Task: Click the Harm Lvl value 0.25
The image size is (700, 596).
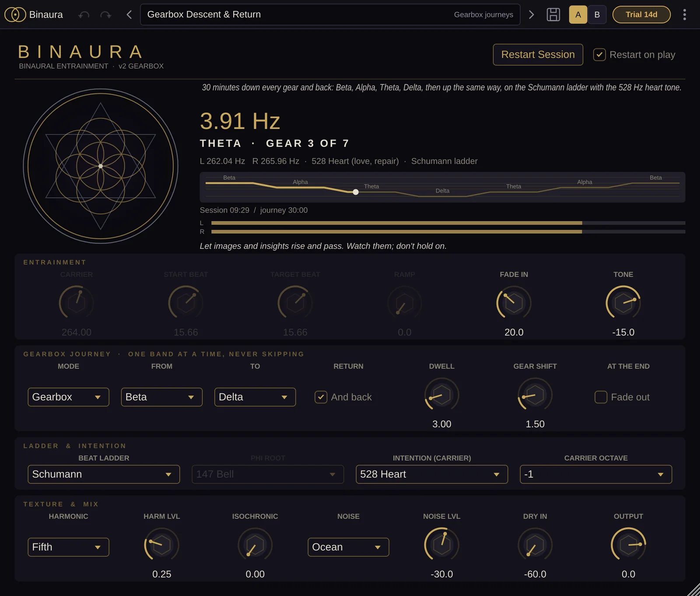Action: click(x=162, y=574)
